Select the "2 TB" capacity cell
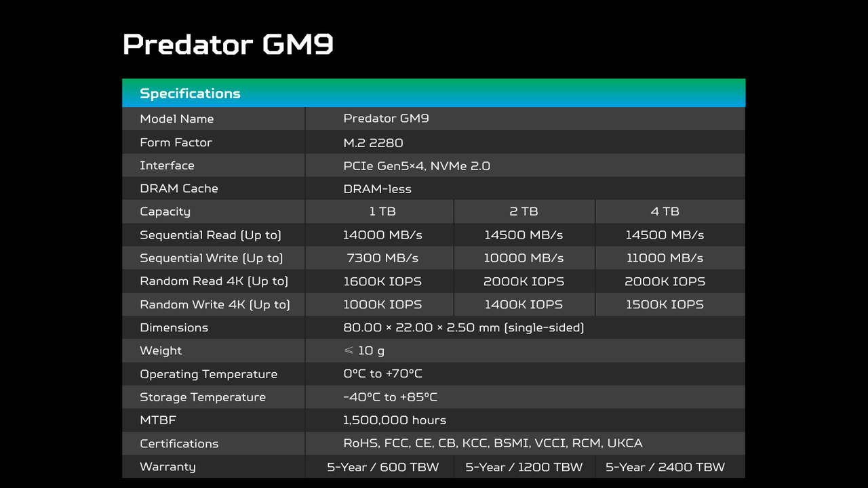This screenshot has height=488, width=868. pos(524,211)
